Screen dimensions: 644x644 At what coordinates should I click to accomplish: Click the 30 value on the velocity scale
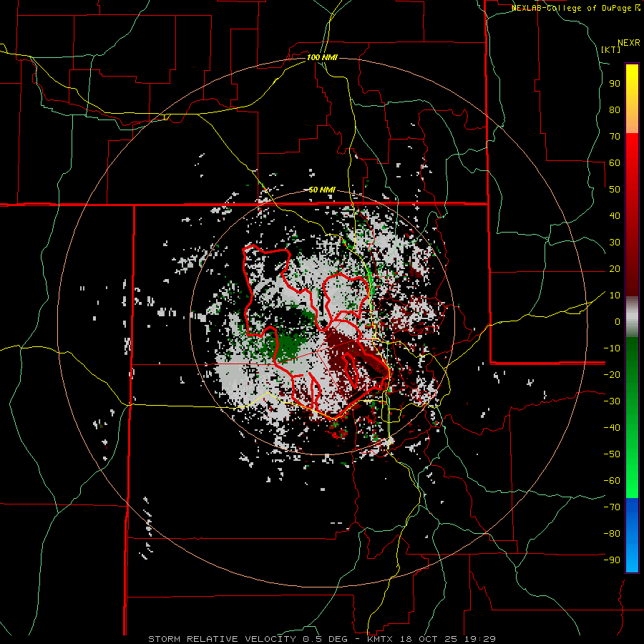point(615,243)
